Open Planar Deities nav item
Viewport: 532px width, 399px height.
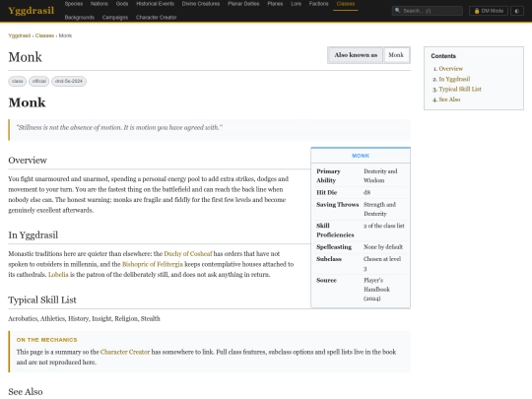coord(243,4)
